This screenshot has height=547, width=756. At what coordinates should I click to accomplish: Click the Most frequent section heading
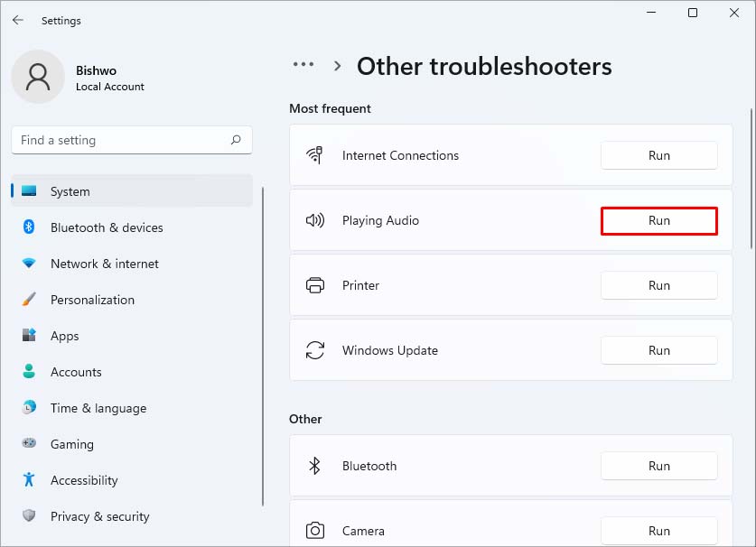point(330,108)
